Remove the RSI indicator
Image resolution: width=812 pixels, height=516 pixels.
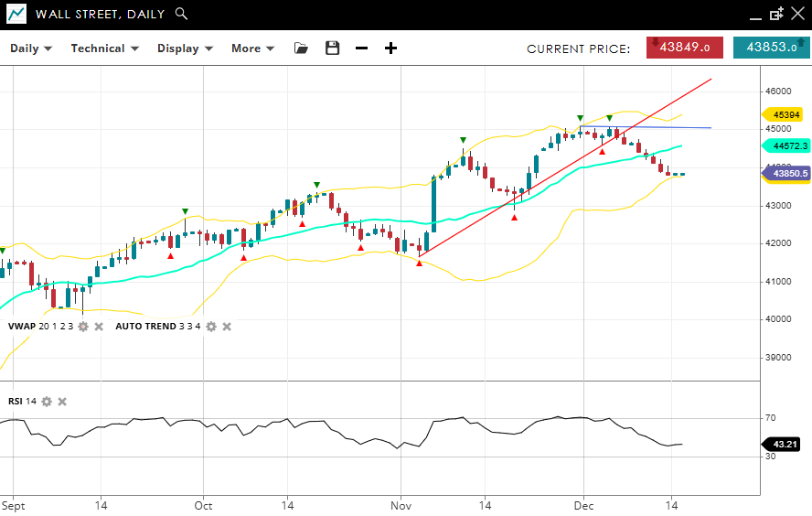click(x=62, y=402)
